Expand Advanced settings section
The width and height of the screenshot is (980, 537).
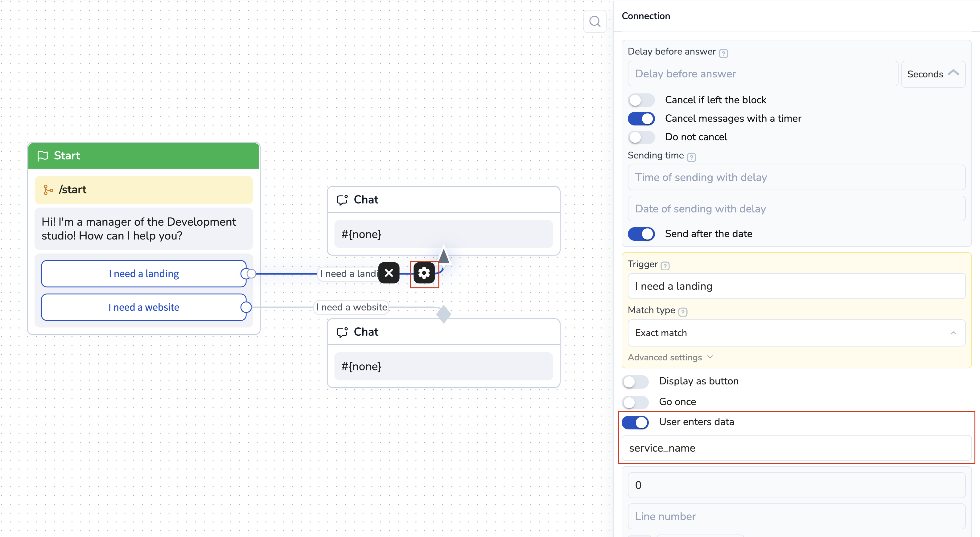[x=670, y=358]
